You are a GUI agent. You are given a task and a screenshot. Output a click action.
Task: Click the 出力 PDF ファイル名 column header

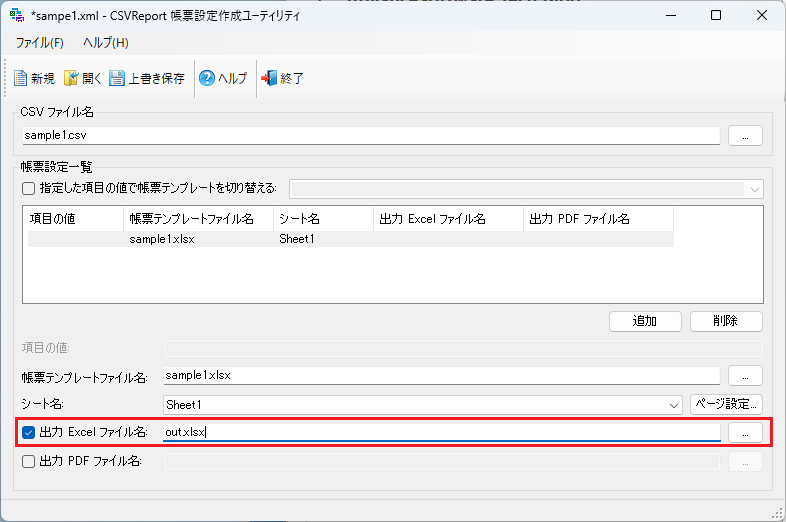[599, 219]
